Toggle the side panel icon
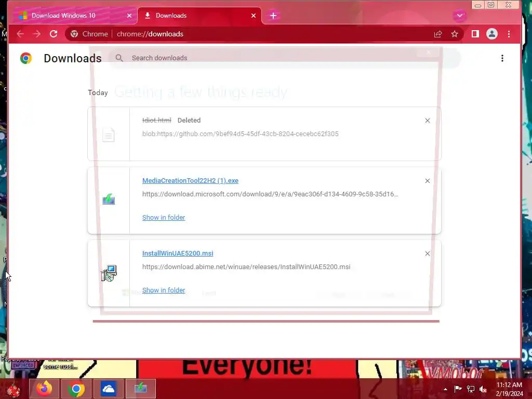Screen dimensions: 532x399 coord(475,34)
